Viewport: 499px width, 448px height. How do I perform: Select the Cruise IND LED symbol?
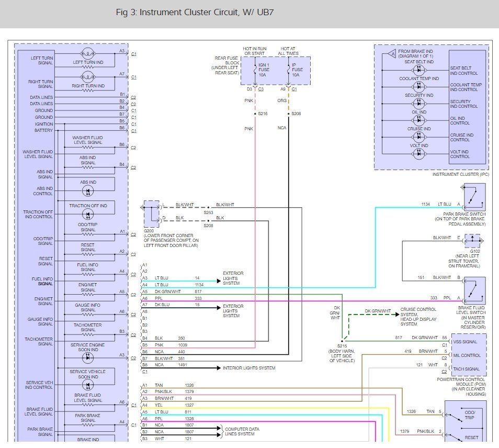pos(419,137)
